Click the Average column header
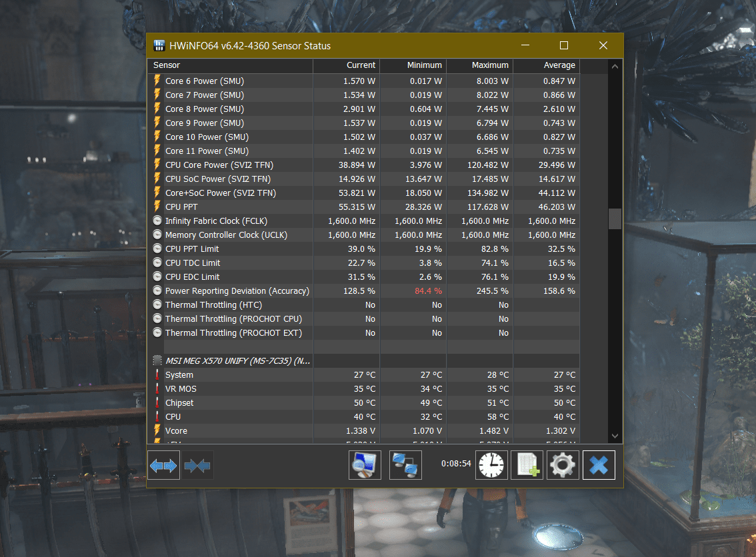The width and height of the screenshot is (756, 557). click(x=546, y=65)
